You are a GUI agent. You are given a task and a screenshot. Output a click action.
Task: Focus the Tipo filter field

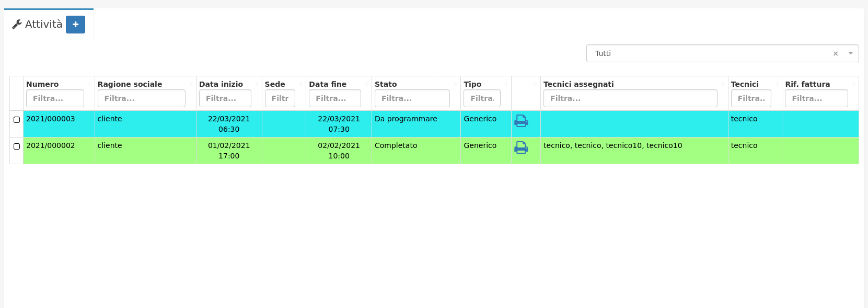482,98
